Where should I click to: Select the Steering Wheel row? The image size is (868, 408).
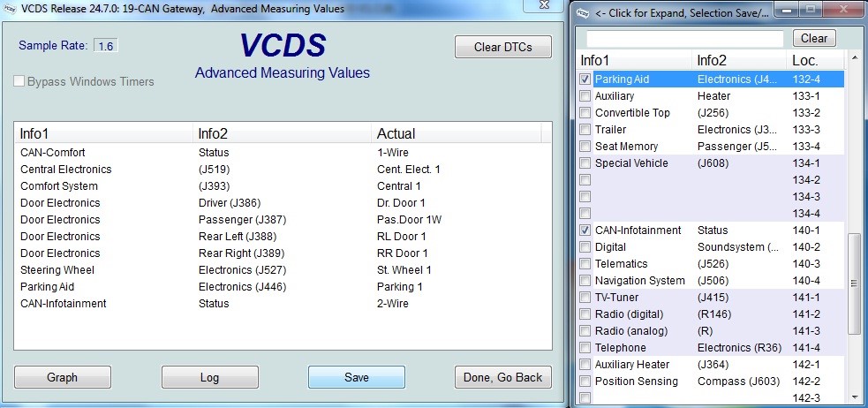pyautogui.click(x=283, y=270)
